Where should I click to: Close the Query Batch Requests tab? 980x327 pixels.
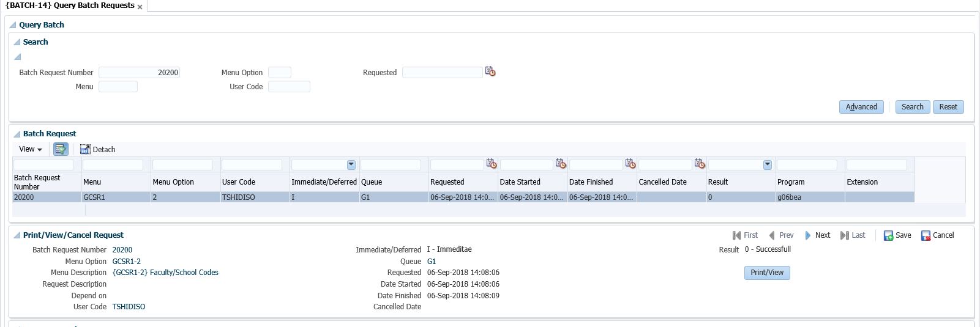pyautogui.click(x=140, y=7)
